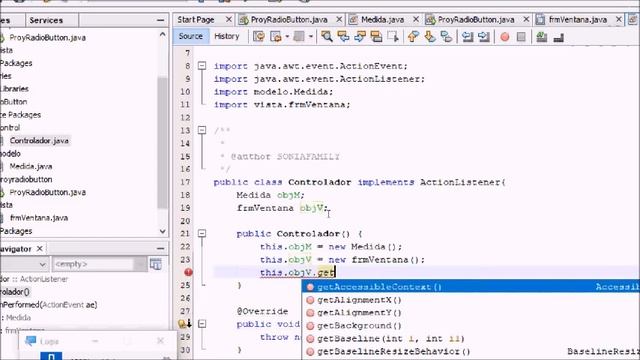Image resolution: width=640 pixels, height=360 pixels.
Task: Open Medida.java in project tree
Action: pos(31,166)
